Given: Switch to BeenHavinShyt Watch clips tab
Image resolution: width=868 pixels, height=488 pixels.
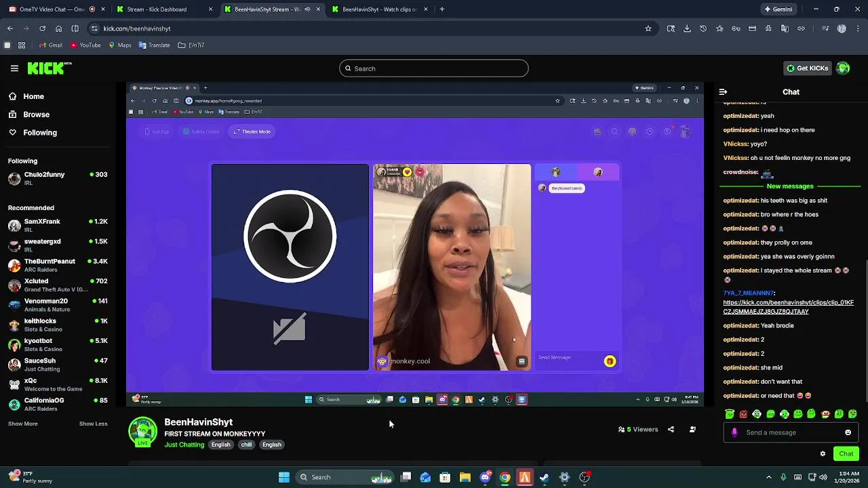Looking at the screenshot, I should tap(380, 9).
